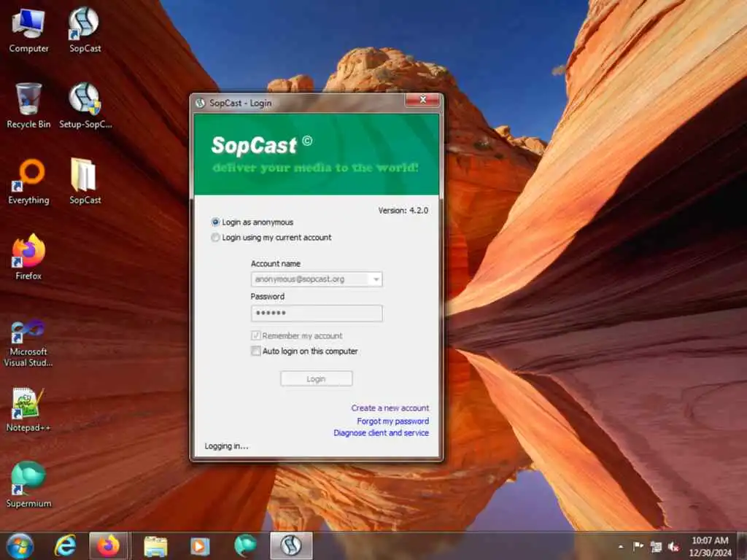Click the muted volume tray icon
Screen dimensions: 747x560
[x=673, y=547]
